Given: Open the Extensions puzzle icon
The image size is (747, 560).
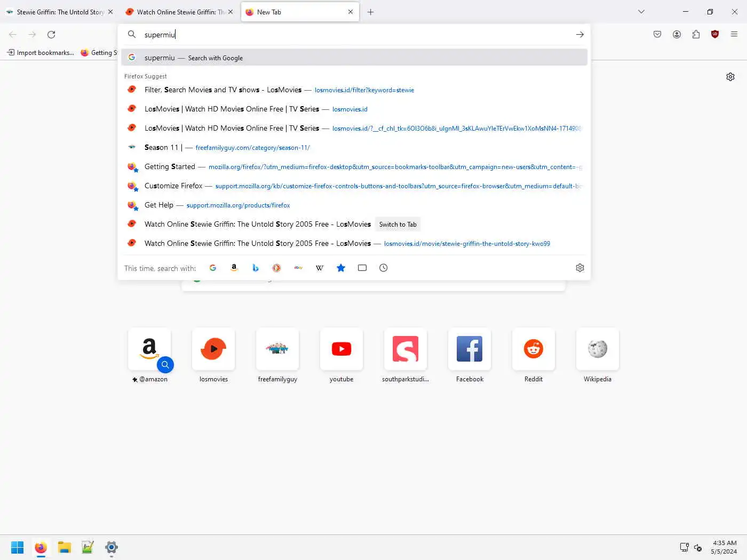Looking at the screenshot, I should [x=696, y=34].
